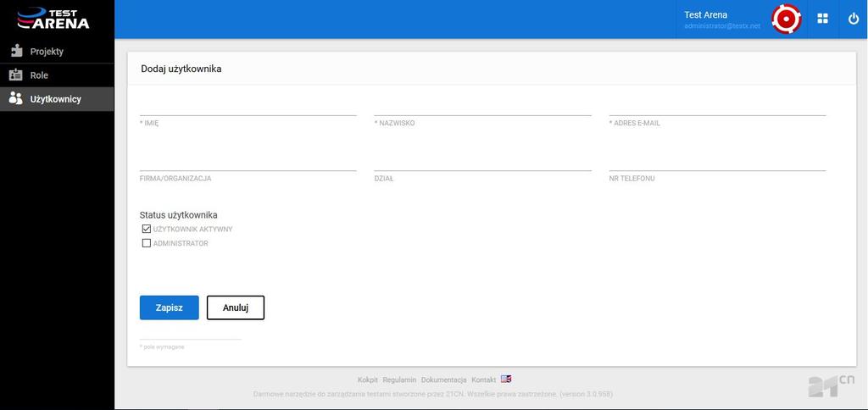Click the Projekty puzzle icon in the sidebar

click(17, 52)
